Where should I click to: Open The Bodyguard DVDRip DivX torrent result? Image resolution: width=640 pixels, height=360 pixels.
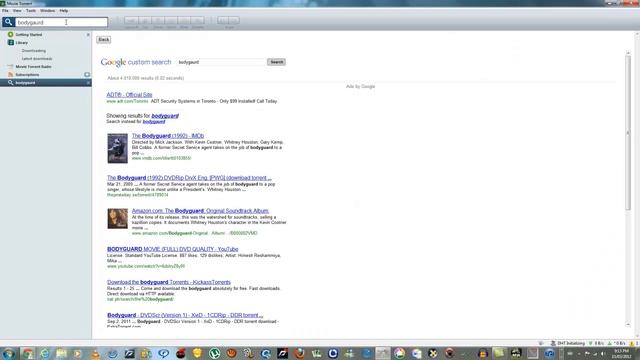point(189,178)
